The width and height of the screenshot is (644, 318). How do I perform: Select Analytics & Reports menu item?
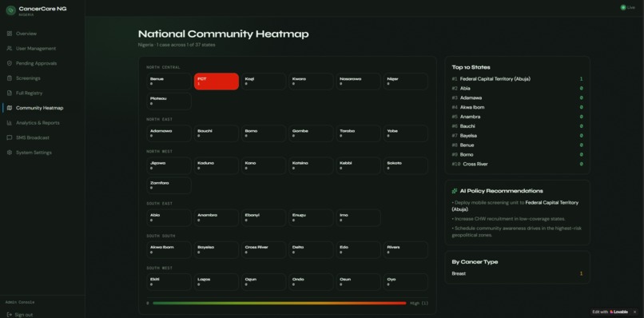[42, 123]
